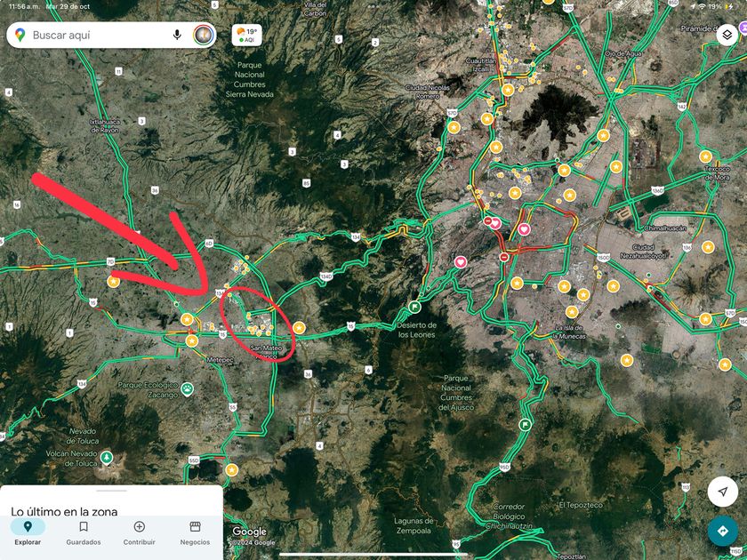Click the 'Ciudad Nezahualcóyotl' label

click(x=643, y=252)
